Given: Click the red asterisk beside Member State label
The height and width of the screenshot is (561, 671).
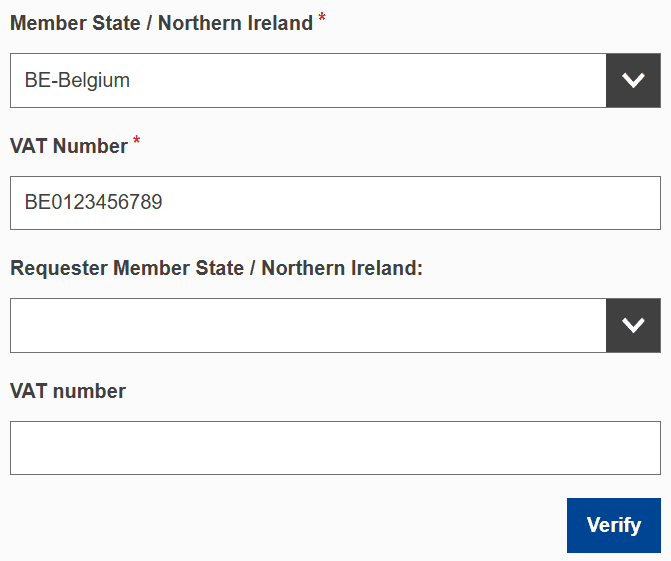Looking at the screenshot, I should 322,20.
